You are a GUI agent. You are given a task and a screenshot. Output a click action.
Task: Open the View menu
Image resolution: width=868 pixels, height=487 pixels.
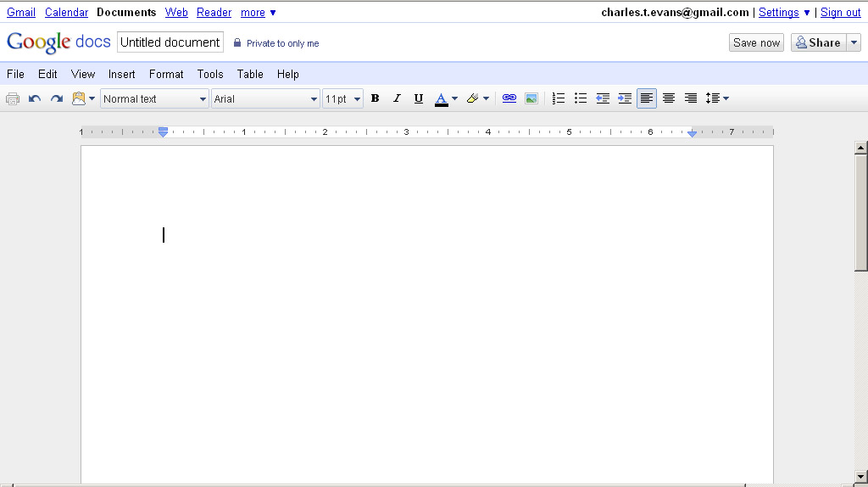(x=83, y=75)
